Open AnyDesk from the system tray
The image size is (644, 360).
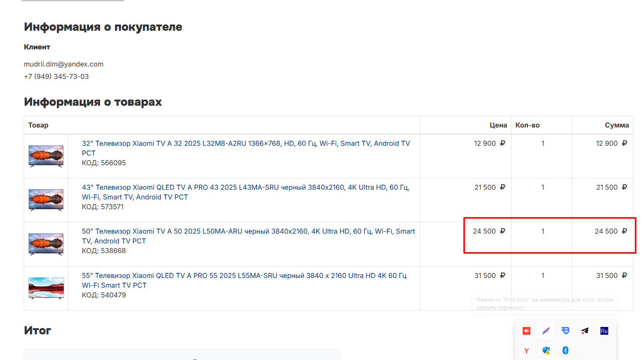[527, 331]
